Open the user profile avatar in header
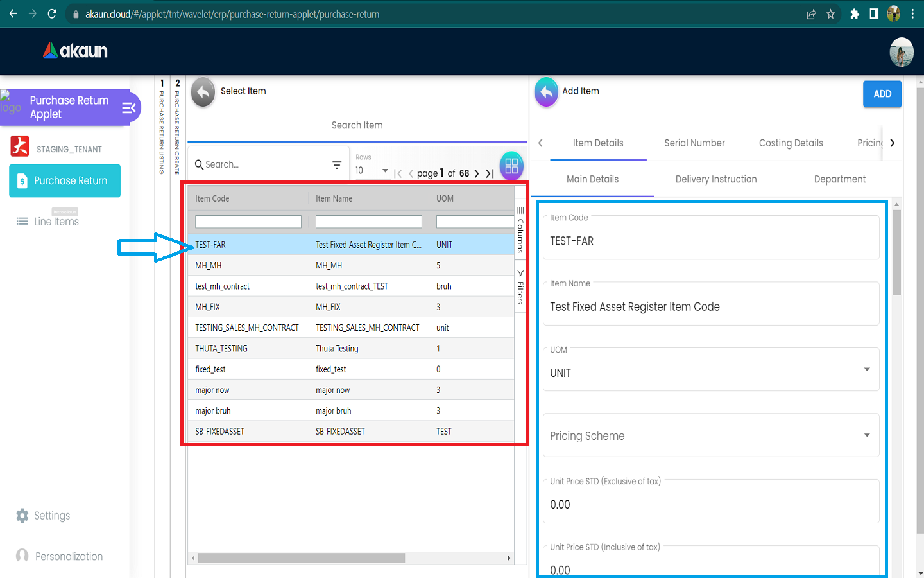Image resolution: width=924 pixels, height=578 pixels. (901, 52)
